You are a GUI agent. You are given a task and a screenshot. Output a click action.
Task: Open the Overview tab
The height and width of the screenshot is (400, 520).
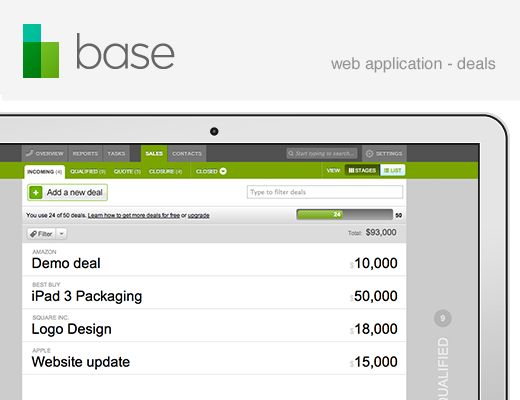(45, 153)
